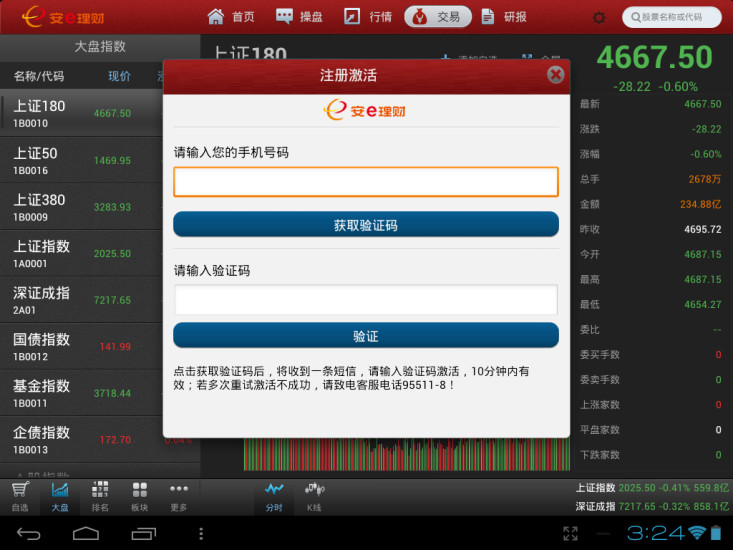Switch to the 行情 market tab
The width and height of the screenshot is (733, 550).
pos(368,17)
